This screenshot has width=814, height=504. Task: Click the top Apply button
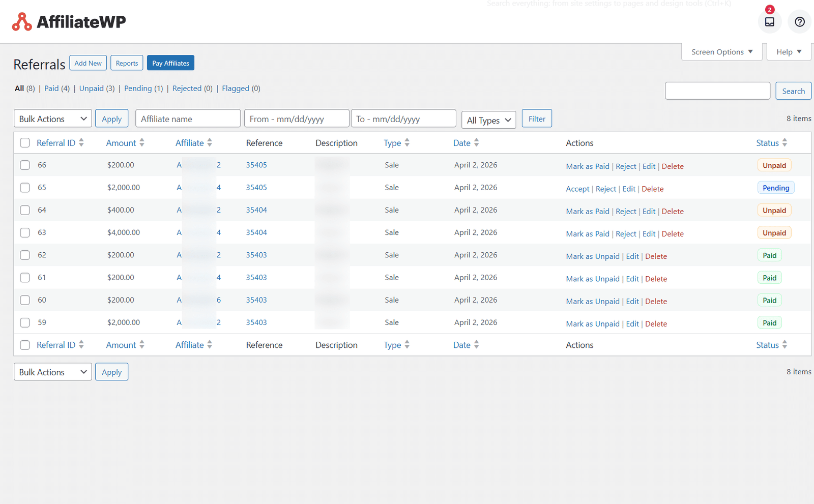tap(111, 118)
